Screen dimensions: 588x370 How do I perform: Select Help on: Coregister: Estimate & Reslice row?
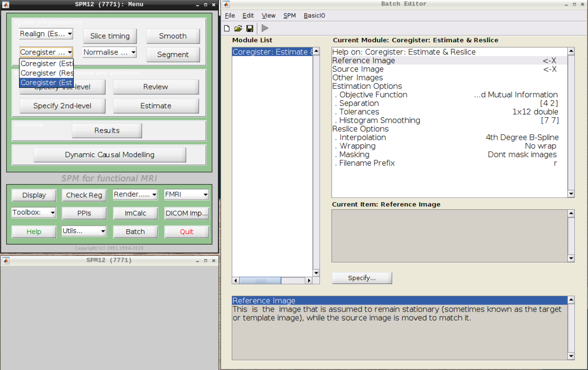(x=449, y=52)
